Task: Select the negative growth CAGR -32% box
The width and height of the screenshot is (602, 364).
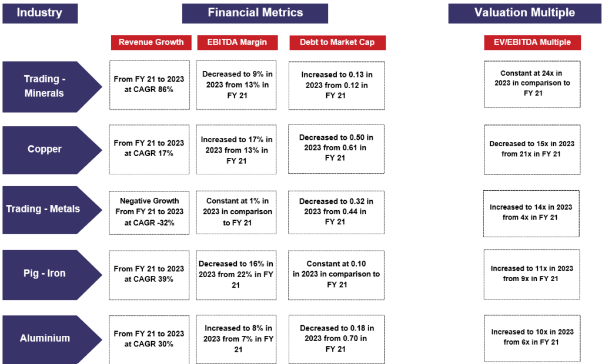Action: click(149, 211)
